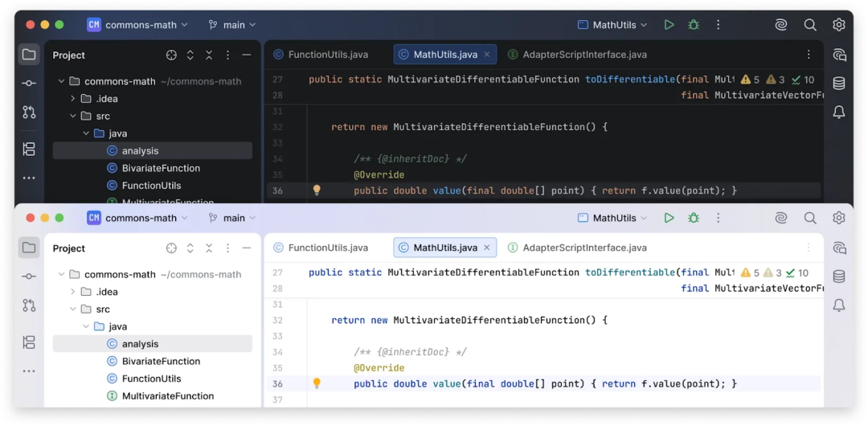This screenshot has width=868, height=426.
Task: Collapse all in dark Project panel
Action: point(209,55)
